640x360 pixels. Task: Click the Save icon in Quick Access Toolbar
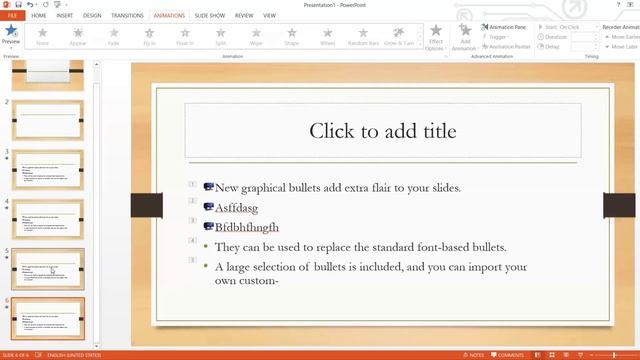[x=18, y=4]
